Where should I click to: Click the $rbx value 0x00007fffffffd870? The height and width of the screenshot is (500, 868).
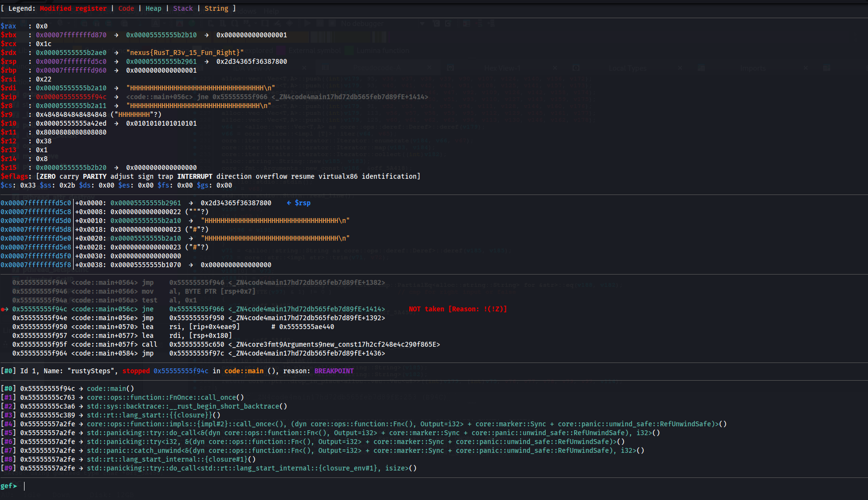pos(71,35)
